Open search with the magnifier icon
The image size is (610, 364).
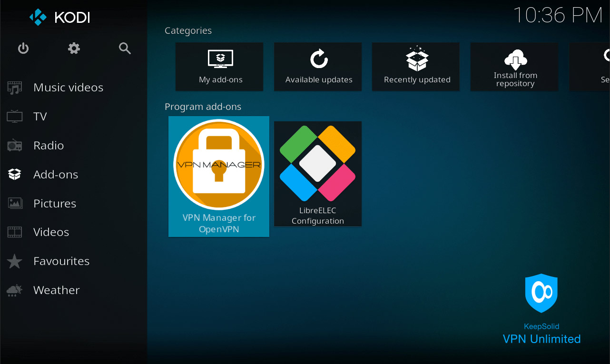(125, 48)
